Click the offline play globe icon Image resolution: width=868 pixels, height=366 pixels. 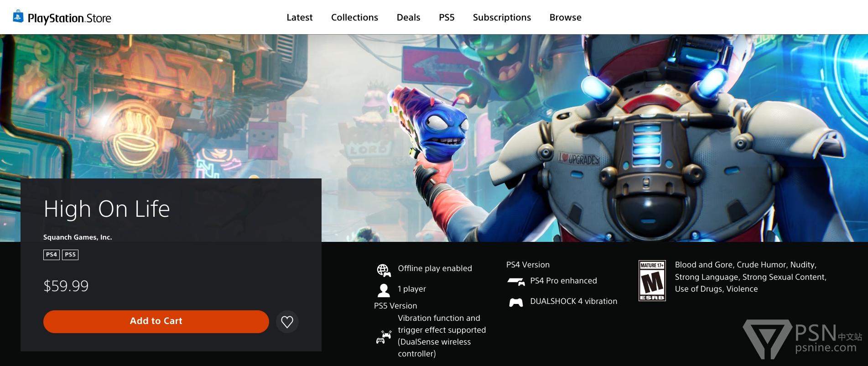click(x=384, y=270)
